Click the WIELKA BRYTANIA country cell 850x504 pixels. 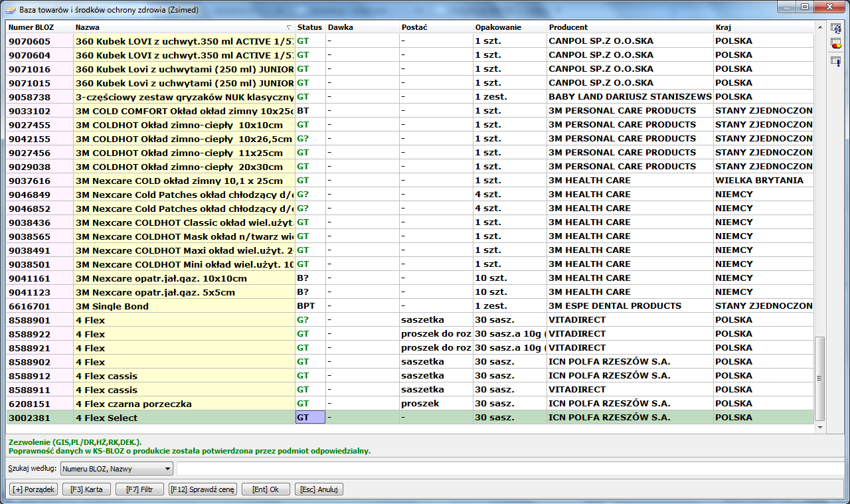coord(763,181)
